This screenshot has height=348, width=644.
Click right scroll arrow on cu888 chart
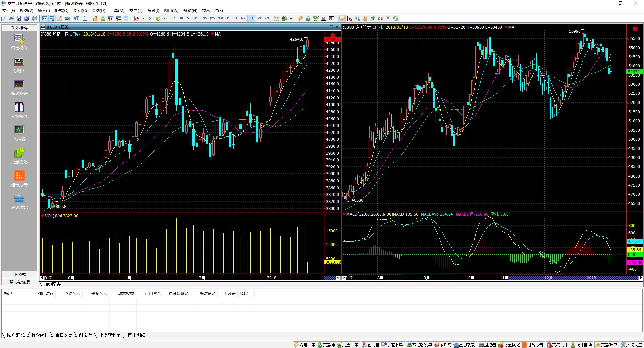point(641,278)
